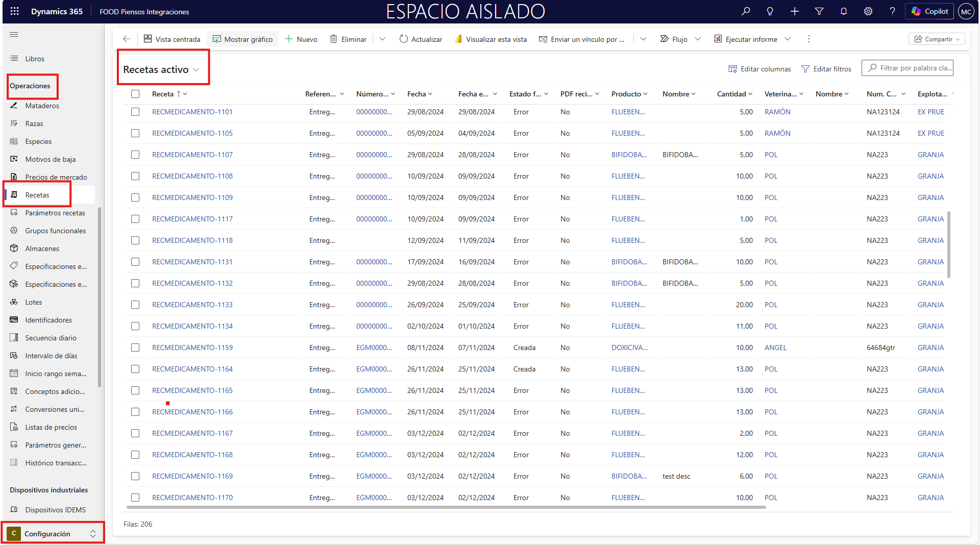Open the settings gear icon
This screenshot has height=545, width=980.
[x=868, y=11]
